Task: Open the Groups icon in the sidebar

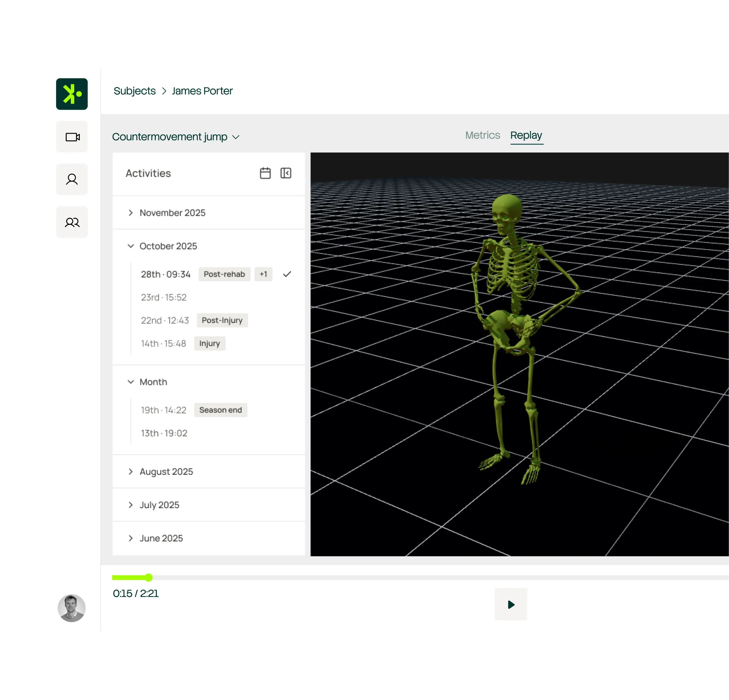Action: (72, 222)
